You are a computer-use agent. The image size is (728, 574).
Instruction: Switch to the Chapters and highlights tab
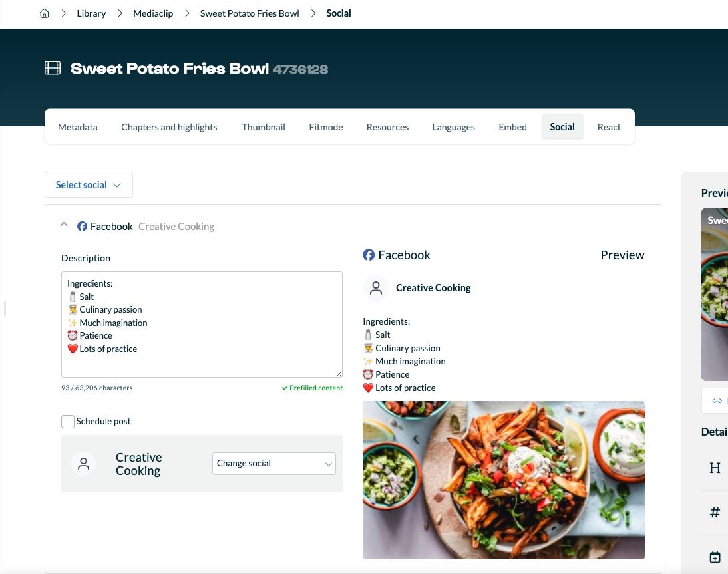coord(169,127)
